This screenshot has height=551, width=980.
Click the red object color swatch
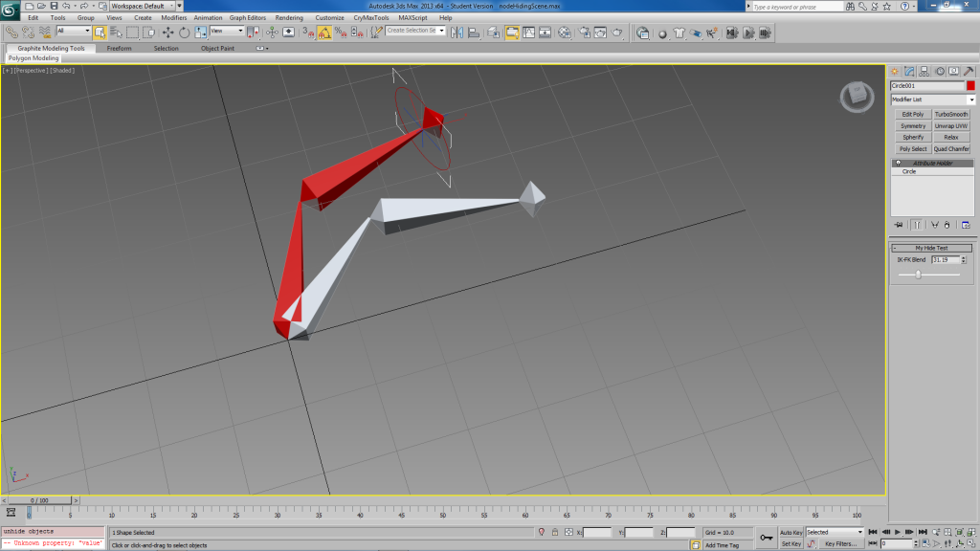(970, 86)
